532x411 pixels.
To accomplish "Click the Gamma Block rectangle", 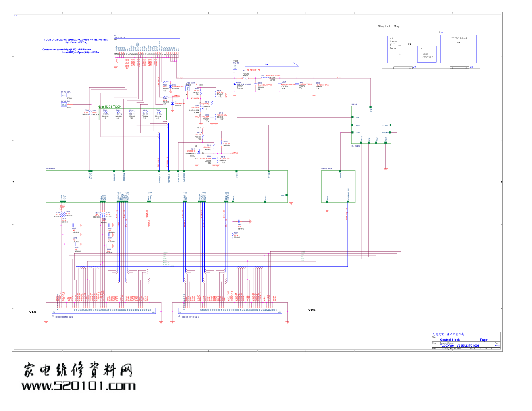I will 338,185.
